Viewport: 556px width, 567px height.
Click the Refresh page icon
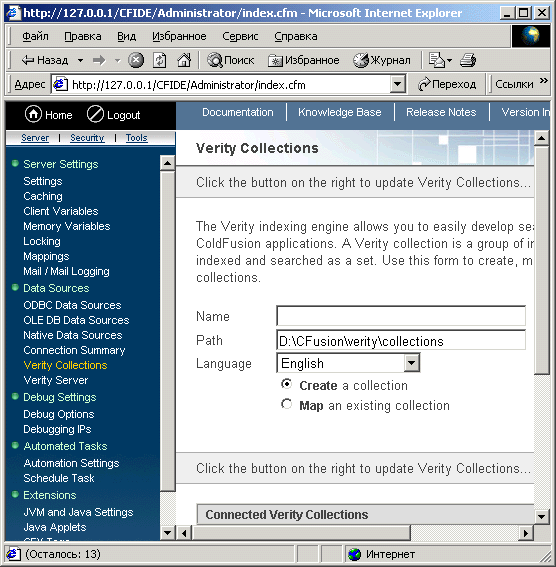159,60
